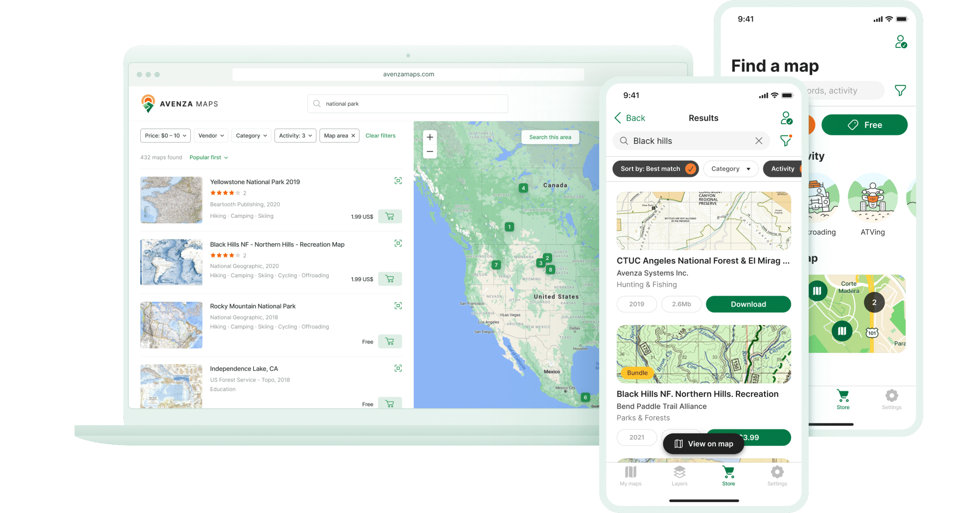Click Clear filters link on desktop search
Viewport: 980px width, 513px height.
point(380,135)
